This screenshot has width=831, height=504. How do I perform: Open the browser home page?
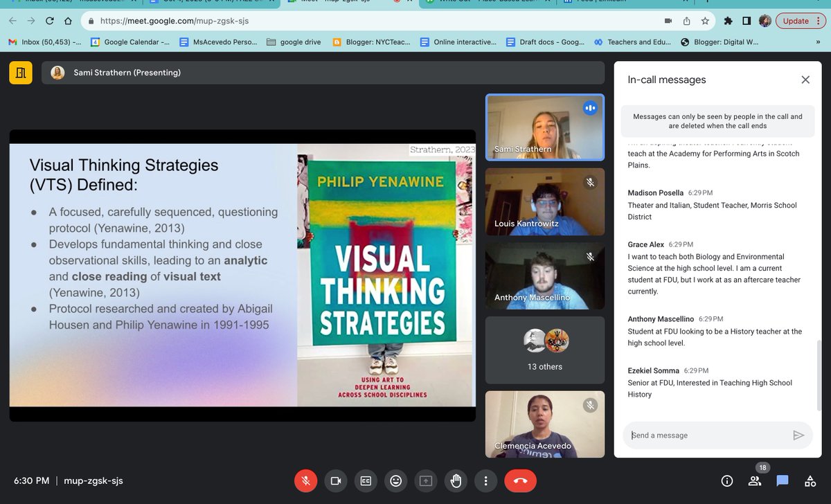pyautogui.click(x=67, y=21)
